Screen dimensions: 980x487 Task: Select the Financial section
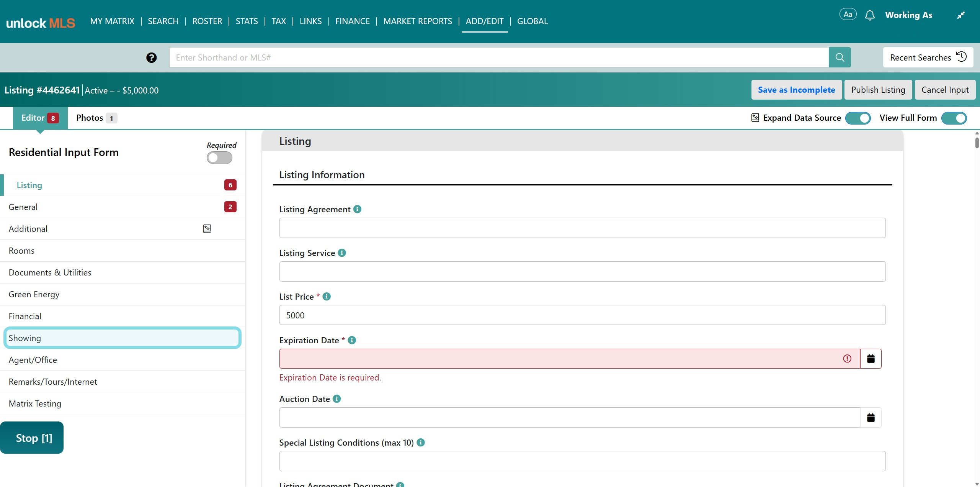pos(122,316)
